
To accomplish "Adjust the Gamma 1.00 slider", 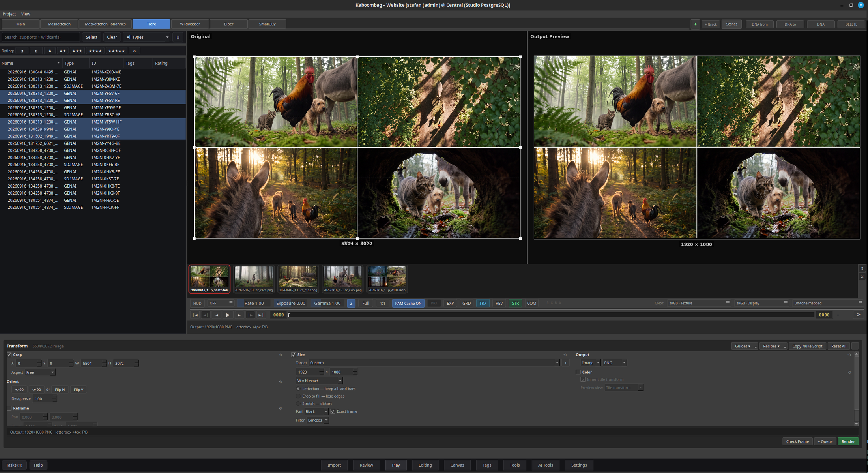I will (327, 303).
